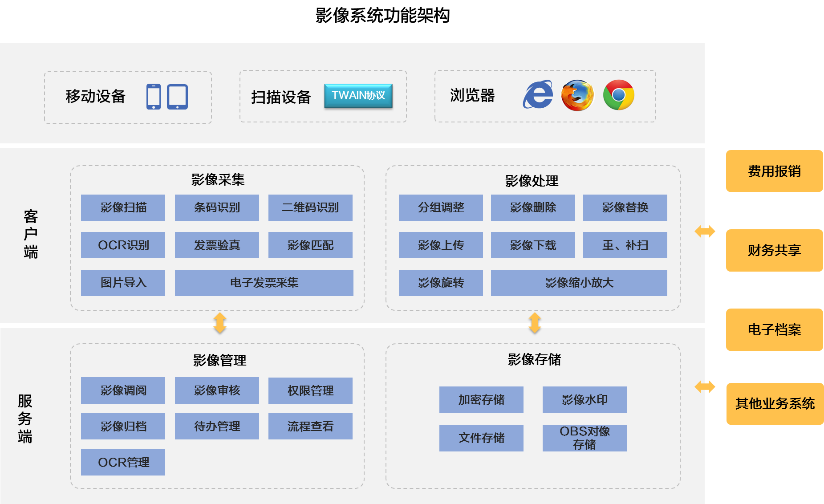Select the 权限管理 block
The width and height of the screenshot is (824, 504).
[x=310, y=390]
